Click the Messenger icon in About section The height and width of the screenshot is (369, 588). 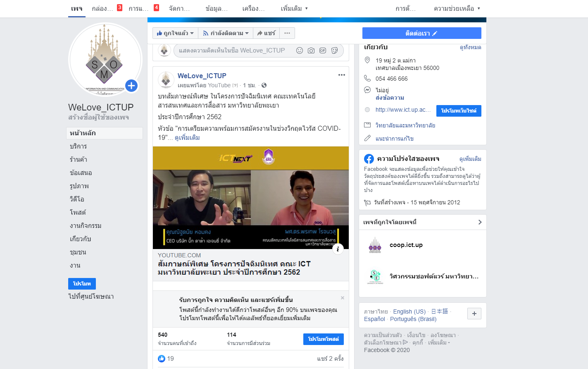click(367, 90)
